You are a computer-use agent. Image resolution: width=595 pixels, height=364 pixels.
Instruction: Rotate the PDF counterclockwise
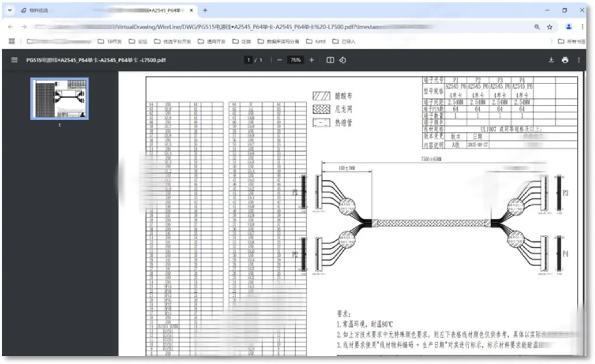pyautogui.click(x=343, y=60)
